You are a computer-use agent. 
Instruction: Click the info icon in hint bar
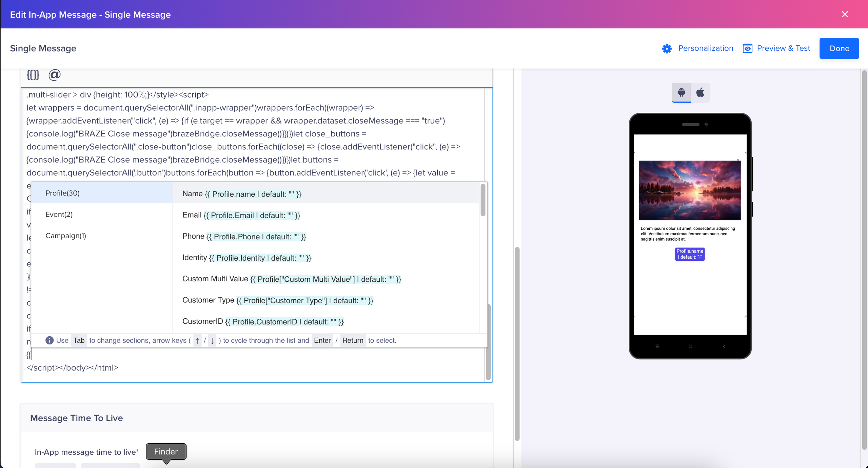pos(50,340)
